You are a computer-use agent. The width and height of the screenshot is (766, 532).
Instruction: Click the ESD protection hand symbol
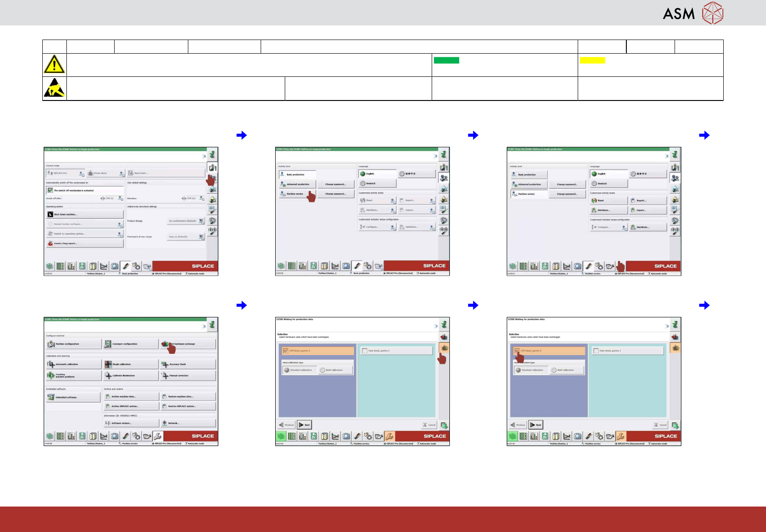(x=54, y=88)
